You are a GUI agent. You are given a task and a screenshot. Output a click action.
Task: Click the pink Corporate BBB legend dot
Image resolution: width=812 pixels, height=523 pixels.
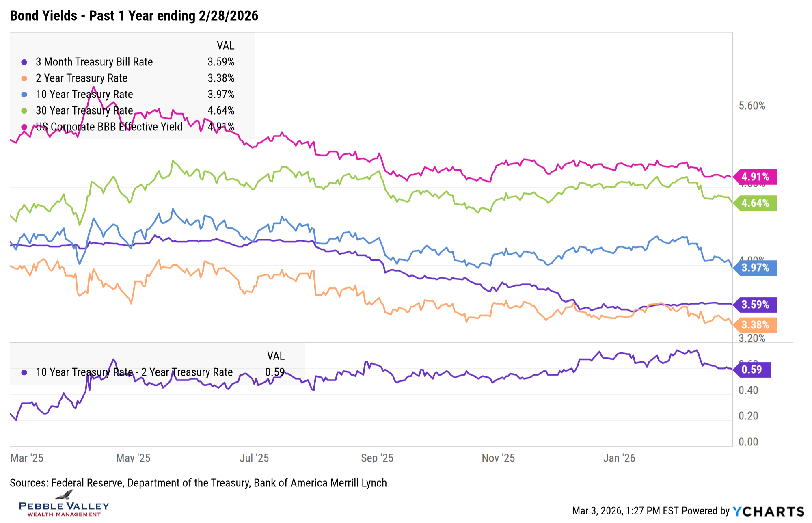pyautogui.click(x=24, y=127)
